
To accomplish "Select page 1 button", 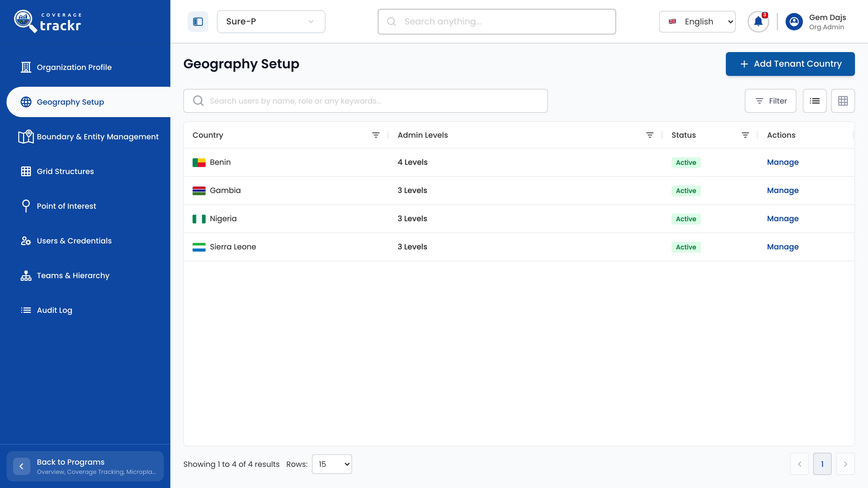I will tap(822, 464).
